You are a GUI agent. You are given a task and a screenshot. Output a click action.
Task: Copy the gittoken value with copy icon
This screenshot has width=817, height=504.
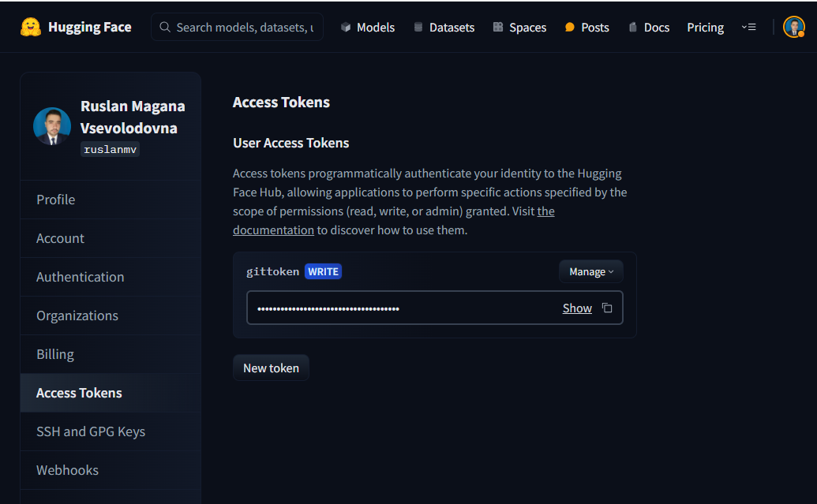pos(607,308)
